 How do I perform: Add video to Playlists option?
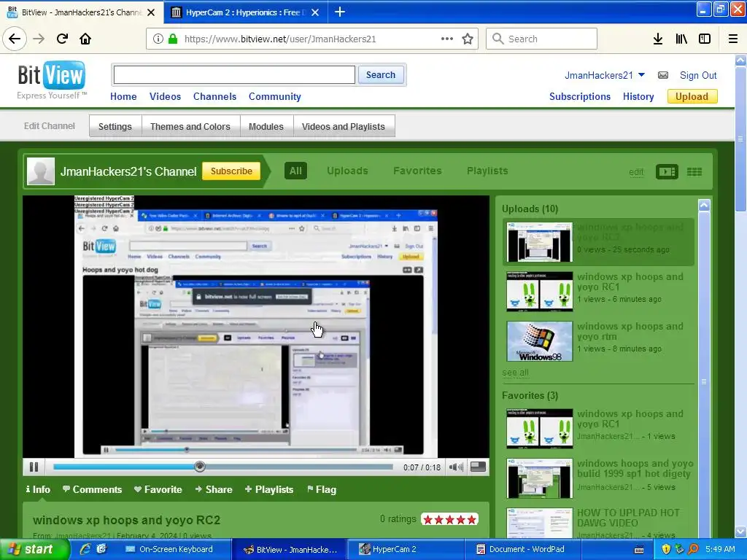pos(269,489)
